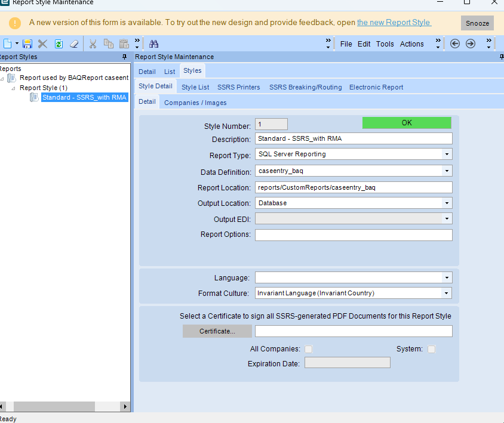Viewport: 504px width, 423px height.
Task: Open the Electronic Report tab
Action: [x=376, y=87]
